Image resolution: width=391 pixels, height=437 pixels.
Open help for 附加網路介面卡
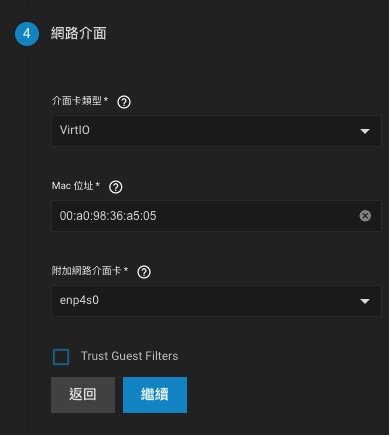144,272
